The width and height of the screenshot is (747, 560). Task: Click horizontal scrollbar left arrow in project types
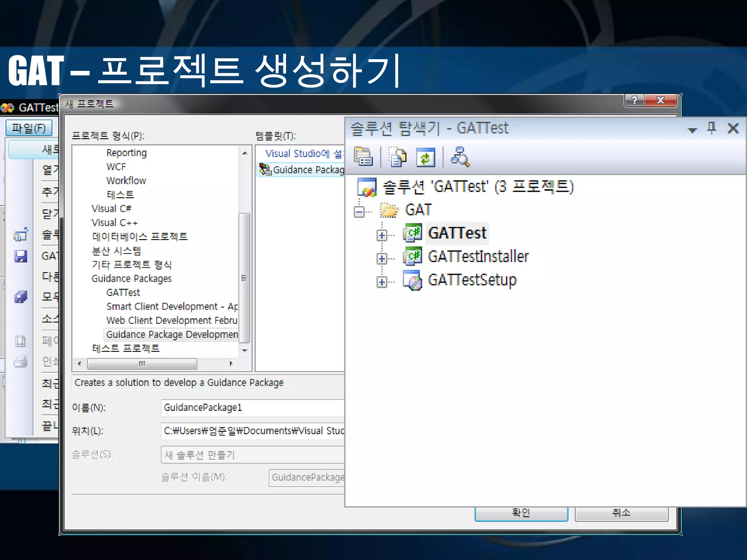pos(80,363)
